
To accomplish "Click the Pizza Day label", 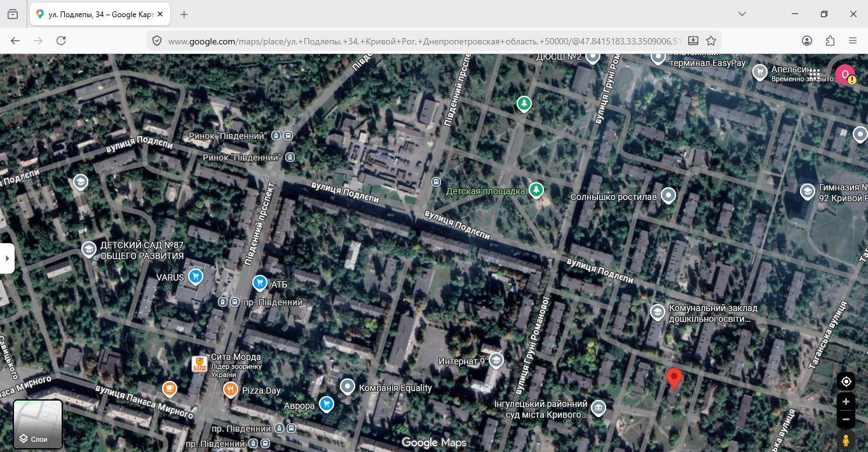I will [261, 390].
